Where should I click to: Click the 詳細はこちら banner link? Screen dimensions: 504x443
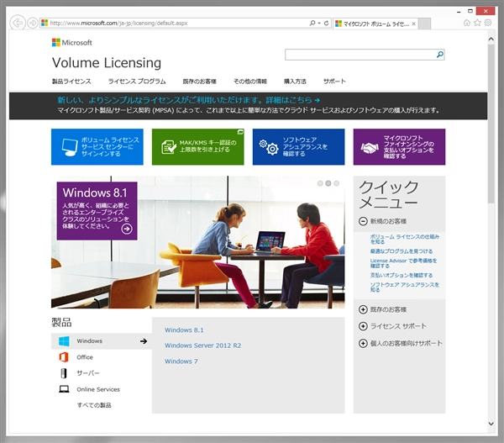tap(293, 100)
